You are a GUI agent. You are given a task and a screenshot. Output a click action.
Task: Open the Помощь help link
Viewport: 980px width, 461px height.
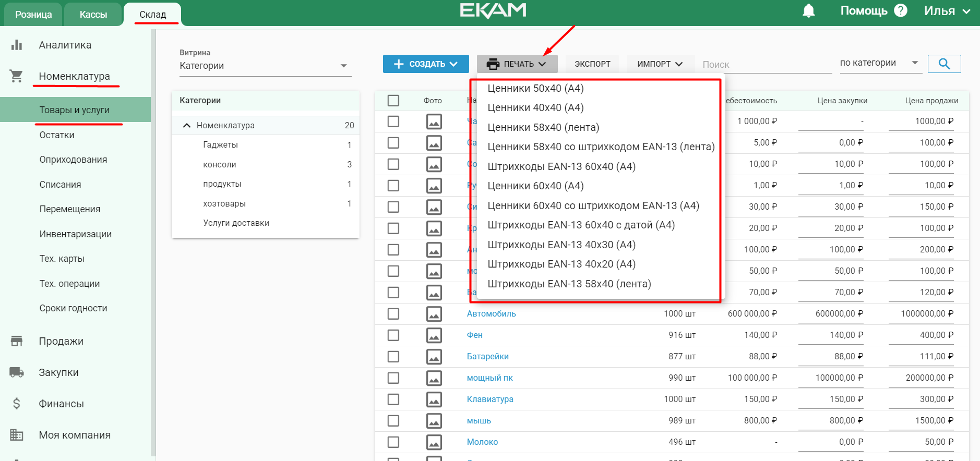pyautogui.click(x=864, y=10)
